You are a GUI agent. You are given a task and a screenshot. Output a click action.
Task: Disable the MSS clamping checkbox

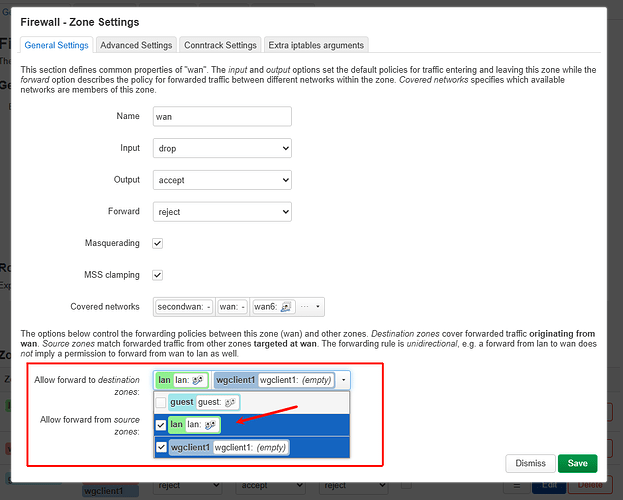(x=157, y=275)
